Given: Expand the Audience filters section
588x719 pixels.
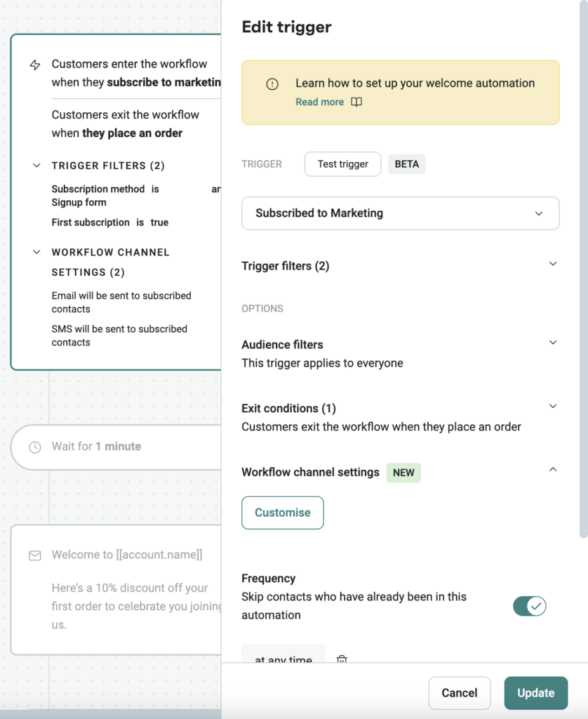Looking at the screenshot, I should 552,343.
